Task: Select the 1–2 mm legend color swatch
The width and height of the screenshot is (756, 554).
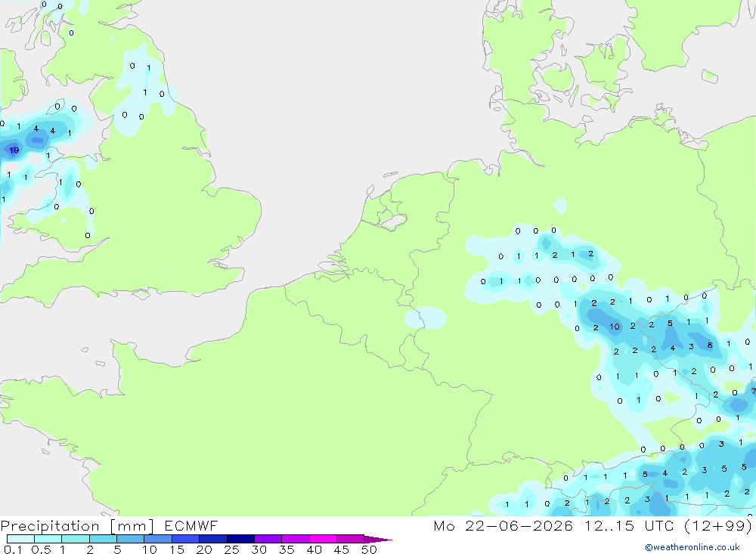Action: tap(76, 539)
